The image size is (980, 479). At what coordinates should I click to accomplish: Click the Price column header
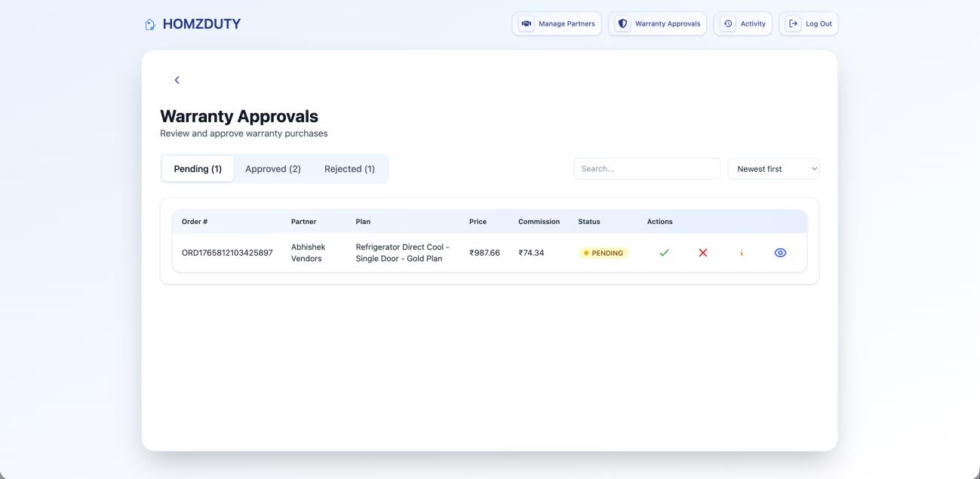tap(478, 222)
